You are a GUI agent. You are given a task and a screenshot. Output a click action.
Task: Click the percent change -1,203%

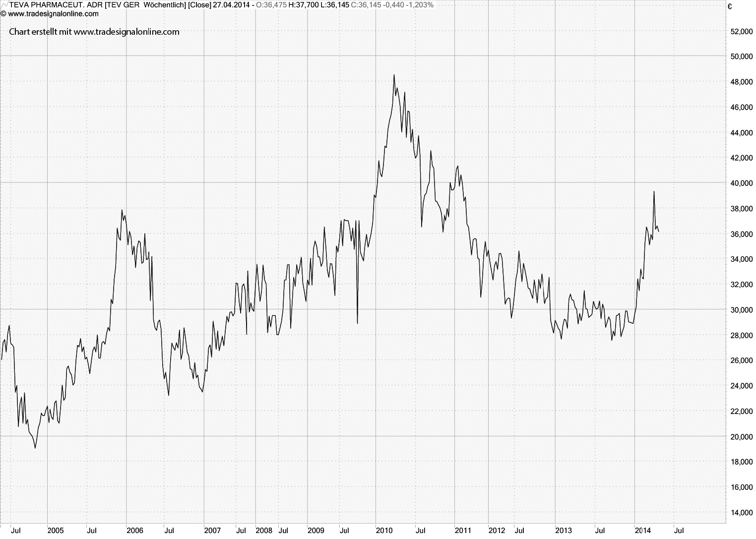419,4
